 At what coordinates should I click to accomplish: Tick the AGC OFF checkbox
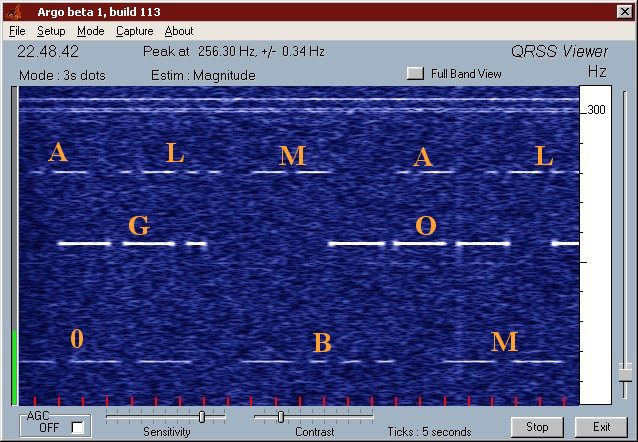click(x=77, y=427)
